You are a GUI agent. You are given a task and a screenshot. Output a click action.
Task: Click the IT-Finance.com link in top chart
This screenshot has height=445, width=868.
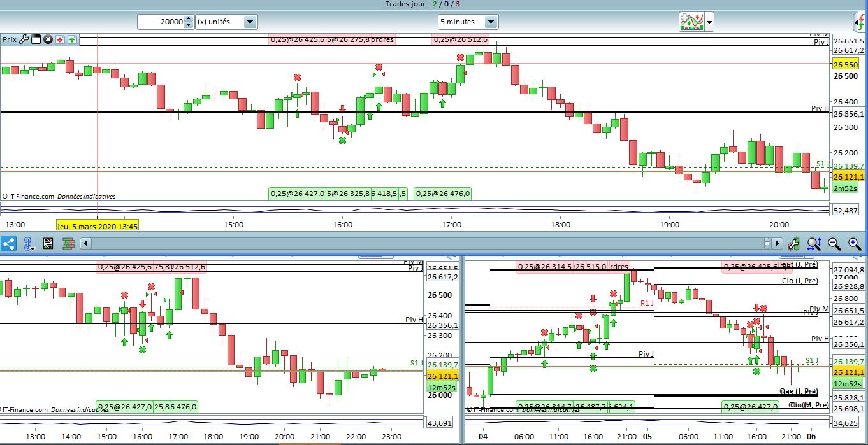pyautogui.click(x=31, y=197)
